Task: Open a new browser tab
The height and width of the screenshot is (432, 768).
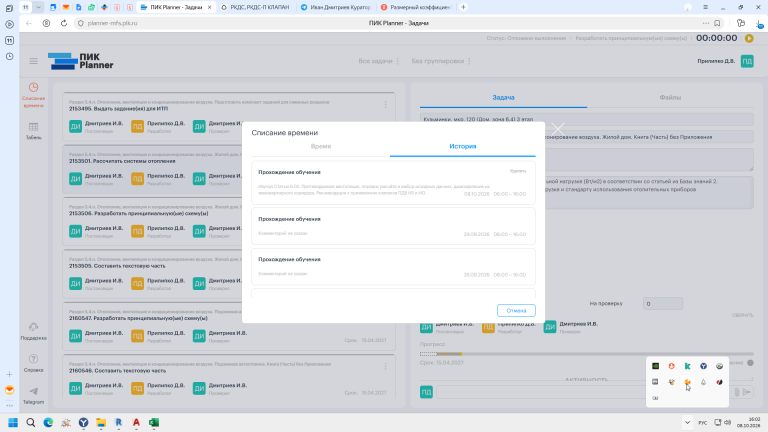Action: (x=463, y=7)
